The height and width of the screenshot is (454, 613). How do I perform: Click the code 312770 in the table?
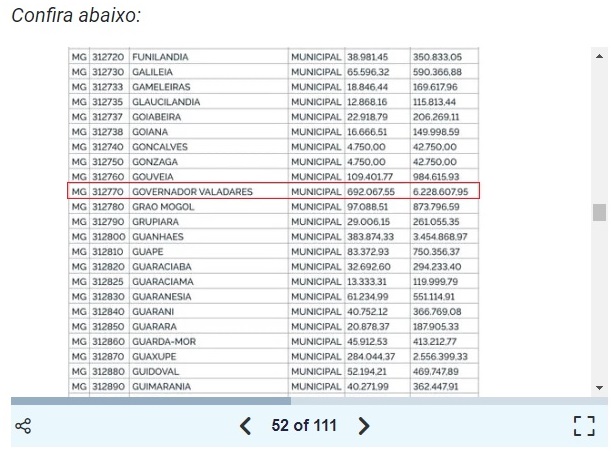(x=108, y=191)
